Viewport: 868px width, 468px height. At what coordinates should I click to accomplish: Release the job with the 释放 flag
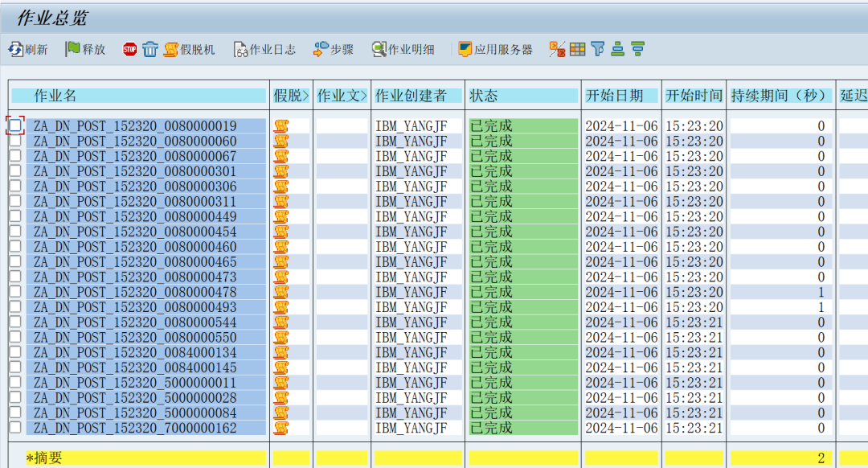tap(85, 49)
